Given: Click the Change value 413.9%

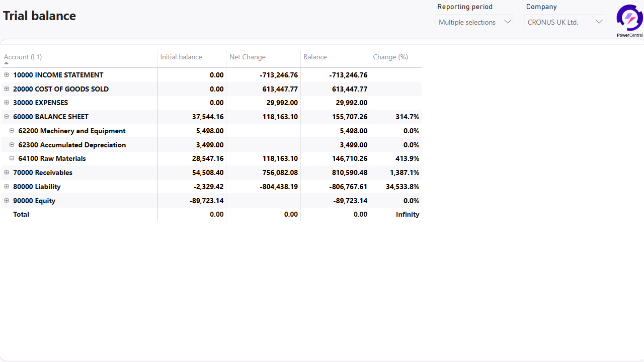Looking at the screenshot, I should pos(408,158).
